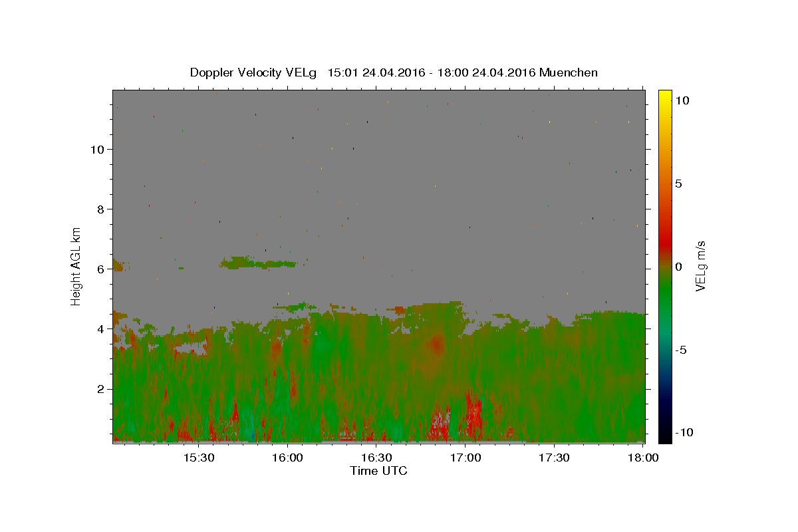Click the 2 km height tick label
798x532 pixels.
[x=100, y=388]
